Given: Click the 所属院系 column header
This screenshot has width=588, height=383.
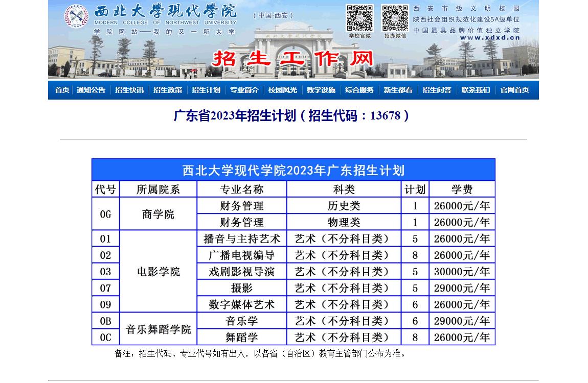Looking at the screenshot, I should click(x=159, y=189).
